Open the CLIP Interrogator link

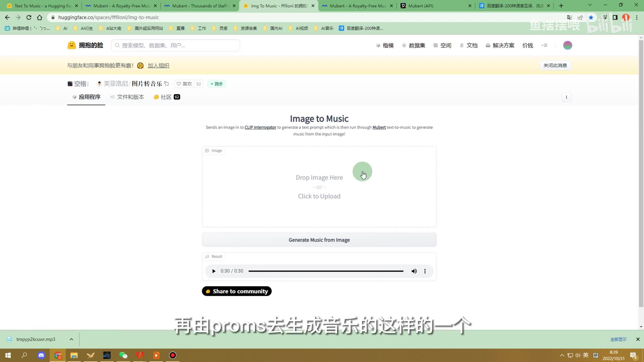point(260,127)
